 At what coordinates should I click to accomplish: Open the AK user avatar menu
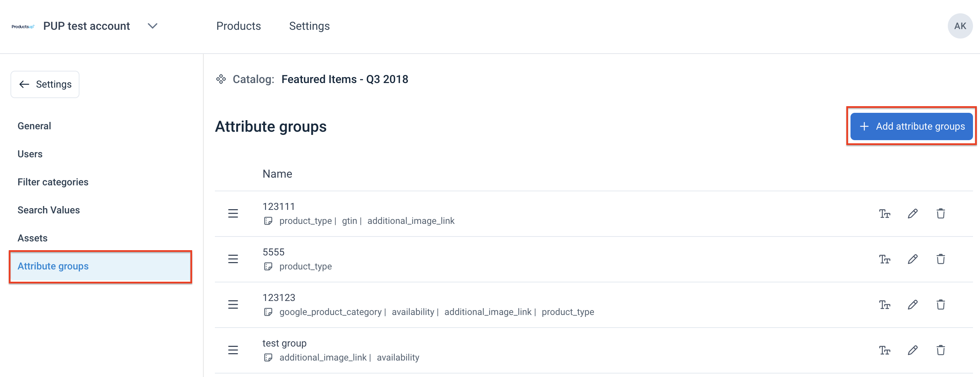coord(960,26)
